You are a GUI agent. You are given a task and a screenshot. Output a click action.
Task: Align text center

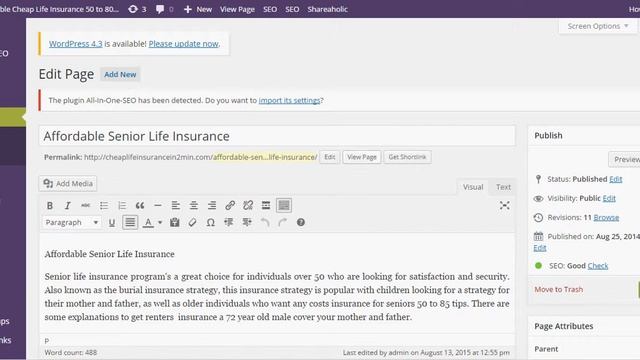click(193, 205)
